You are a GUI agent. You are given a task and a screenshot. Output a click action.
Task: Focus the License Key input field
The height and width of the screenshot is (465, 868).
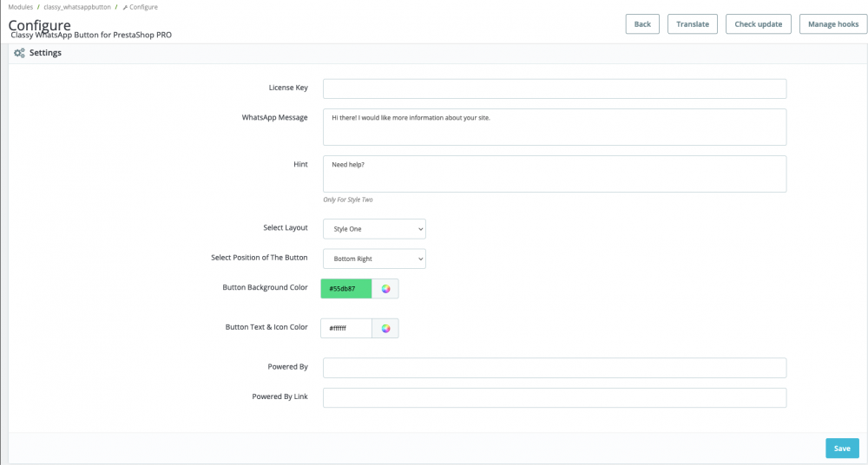pyautogui.click(x=554, y=88)
